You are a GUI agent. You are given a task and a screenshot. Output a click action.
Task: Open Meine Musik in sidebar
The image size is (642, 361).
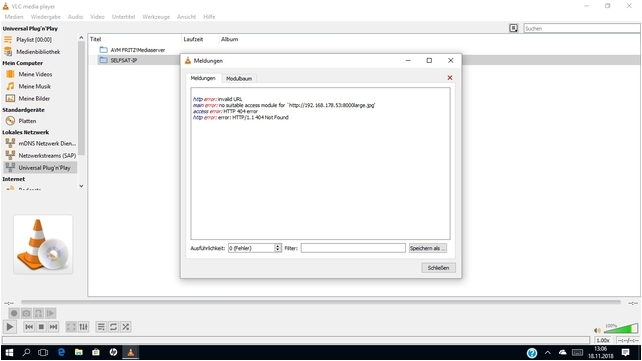[x=39, y=86]
